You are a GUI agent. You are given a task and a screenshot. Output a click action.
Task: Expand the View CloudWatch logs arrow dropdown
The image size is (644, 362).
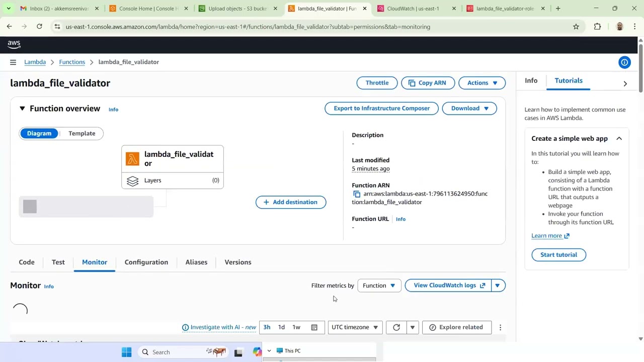tap(498, 286)
